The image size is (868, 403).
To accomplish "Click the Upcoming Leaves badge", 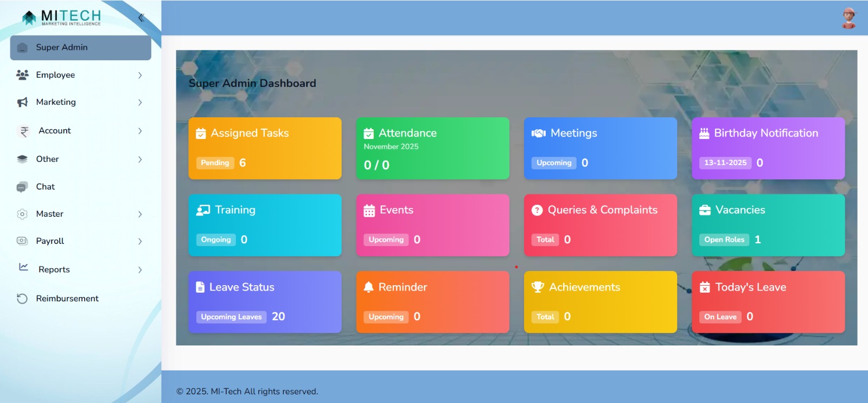I will pyautogui.click(x=231, y=317).
